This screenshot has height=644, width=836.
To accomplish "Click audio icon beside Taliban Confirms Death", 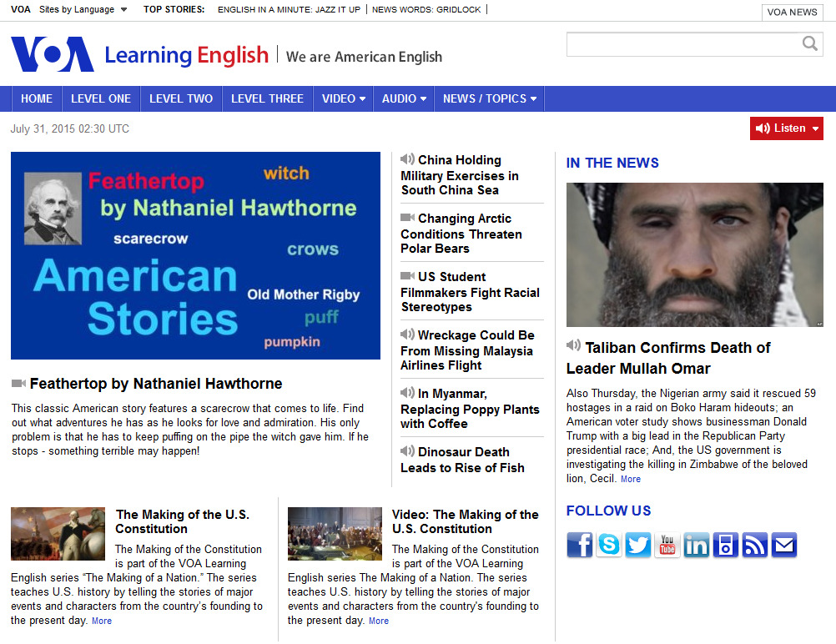I will point(574,345).
